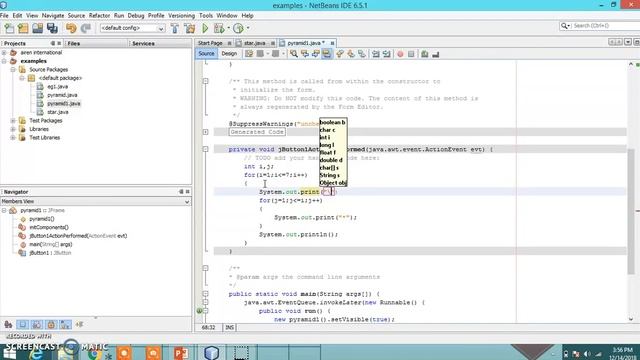
Task: Open the Debug Main Project dropdown arrow
Action: pos(228,28)
